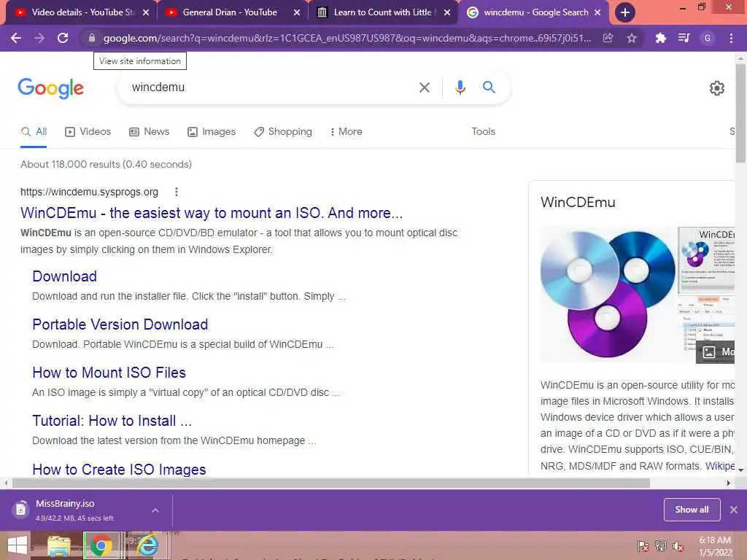
Task: Open How to Mount ISO Files link
Action: 109,373
